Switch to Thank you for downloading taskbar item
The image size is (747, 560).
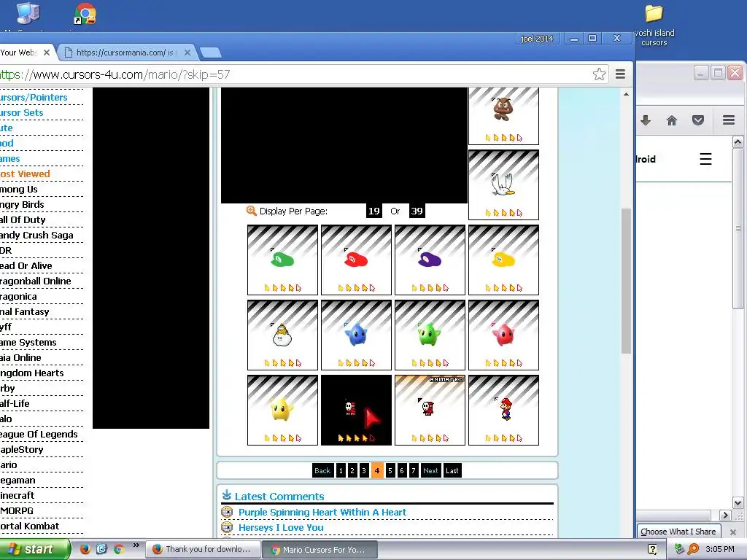pos(202,549)
